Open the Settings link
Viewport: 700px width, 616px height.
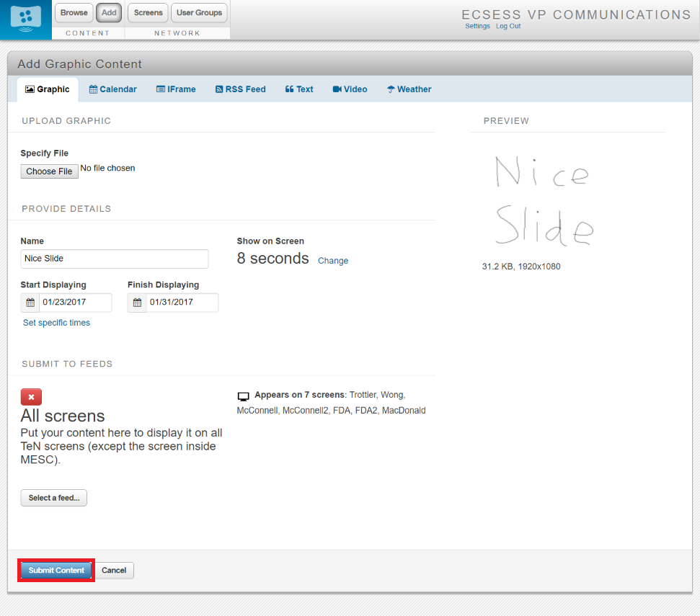tap(478, 26)
